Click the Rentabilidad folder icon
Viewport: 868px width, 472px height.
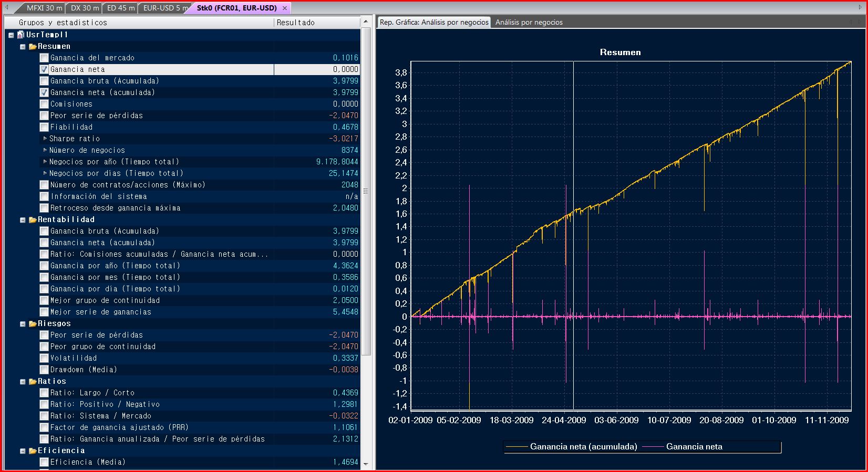(33, 219)
